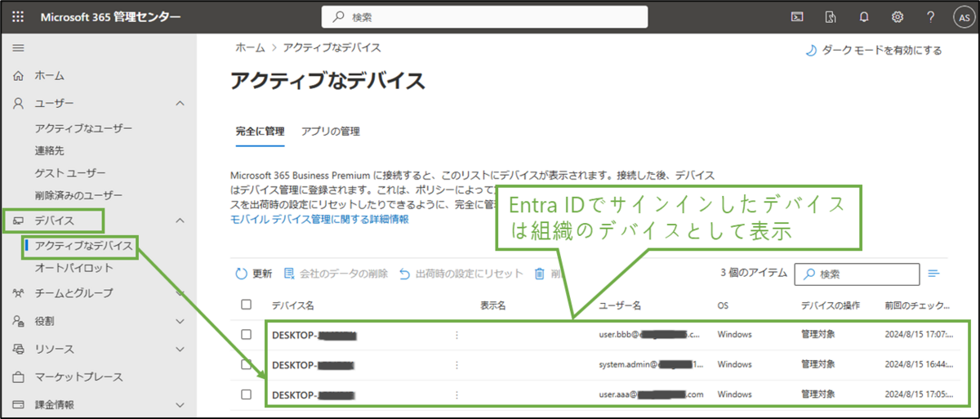Screen dimensions: 980x419
Task: Open ホーム in the sidebar
Action: (49, 75)
